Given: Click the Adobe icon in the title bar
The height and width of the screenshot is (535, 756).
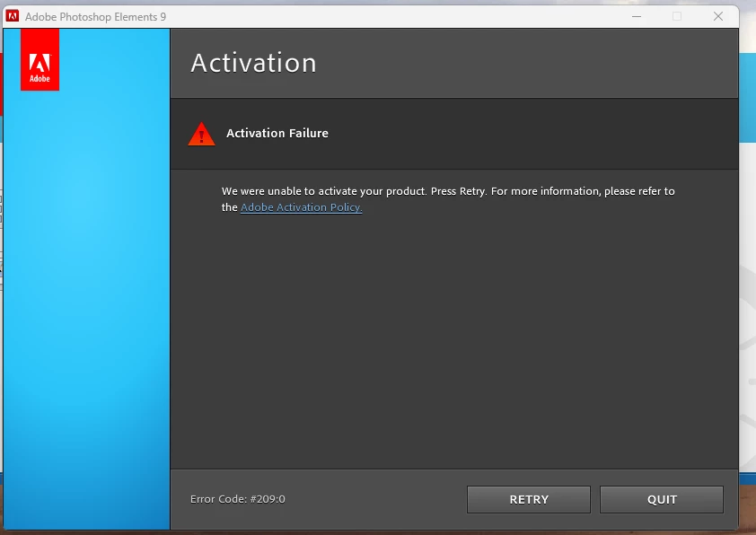Looking at the screenshot, I should click(x=13, y=16).
